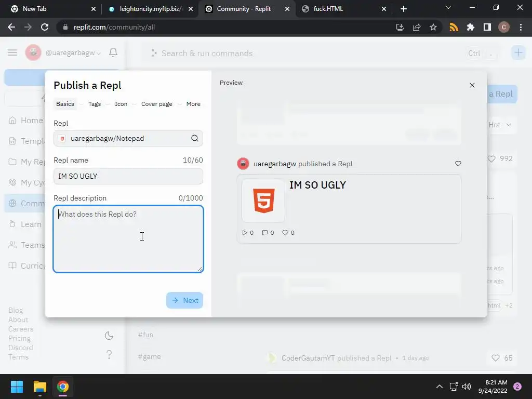Reload the page in Chrome
Viewport: 532px width, 399px height.
pos(45,27)
